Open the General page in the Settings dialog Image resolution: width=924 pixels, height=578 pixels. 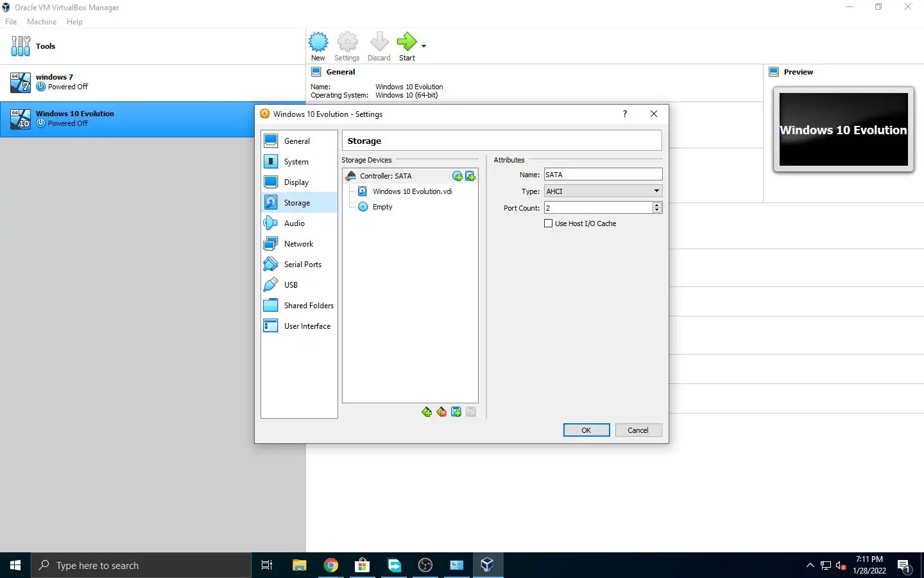point(299,141)
